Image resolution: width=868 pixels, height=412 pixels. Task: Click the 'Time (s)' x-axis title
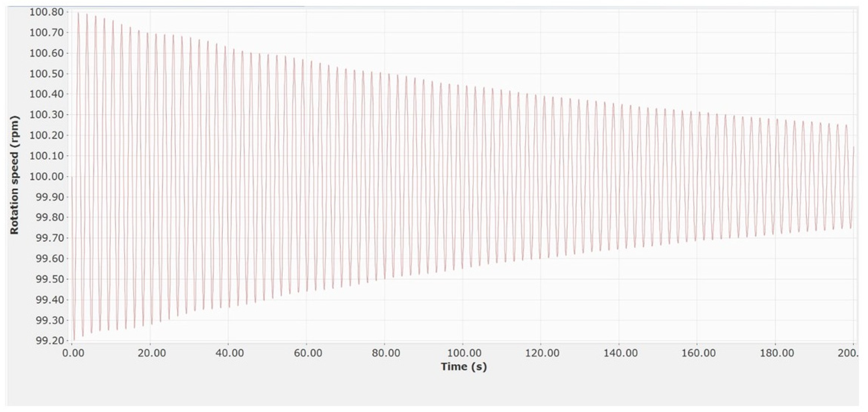point(464,366)
